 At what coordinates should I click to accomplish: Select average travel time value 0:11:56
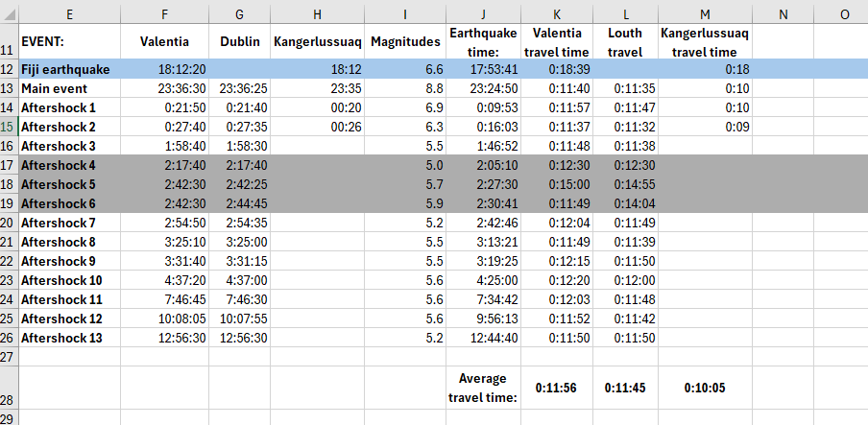click(x=557, y=389)
